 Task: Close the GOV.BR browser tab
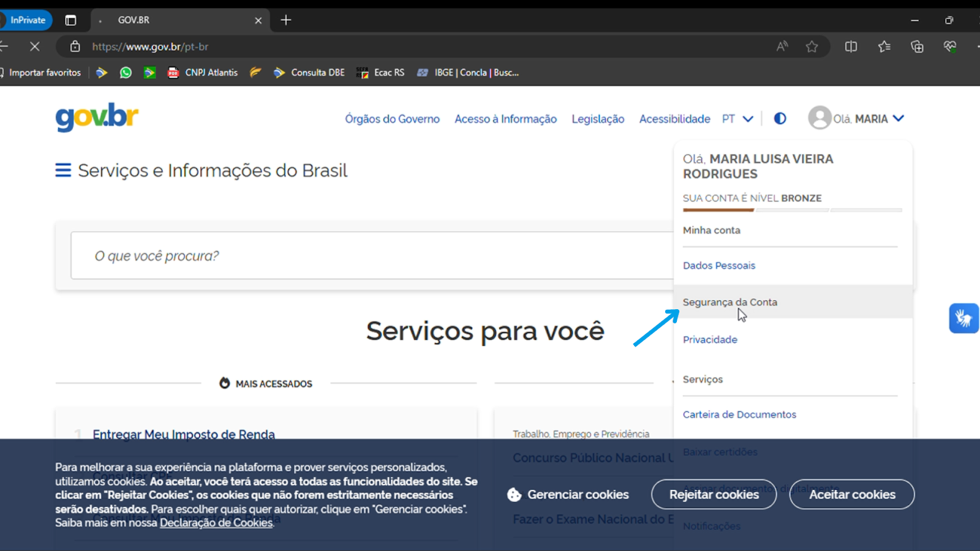point(258,20)
